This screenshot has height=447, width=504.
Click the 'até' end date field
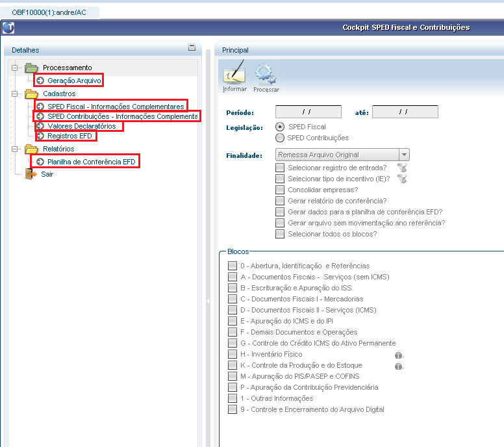405,112
